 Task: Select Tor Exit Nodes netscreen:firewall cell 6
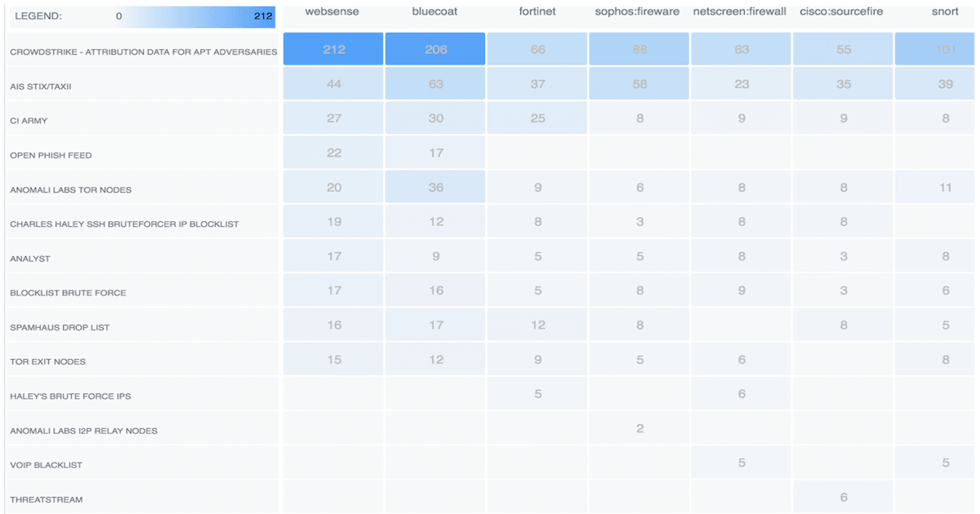pyautogui.click(x=741, y=359)
